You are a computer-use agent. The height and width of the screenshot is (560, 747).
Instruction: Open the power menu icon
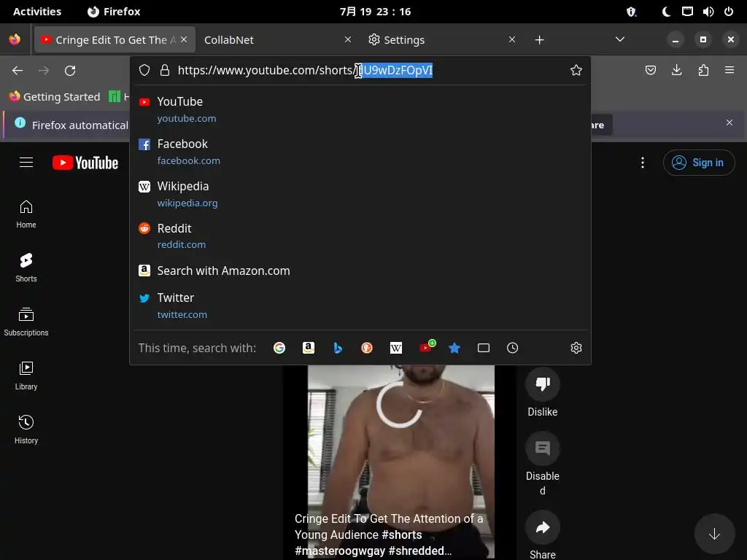[729, 12]
